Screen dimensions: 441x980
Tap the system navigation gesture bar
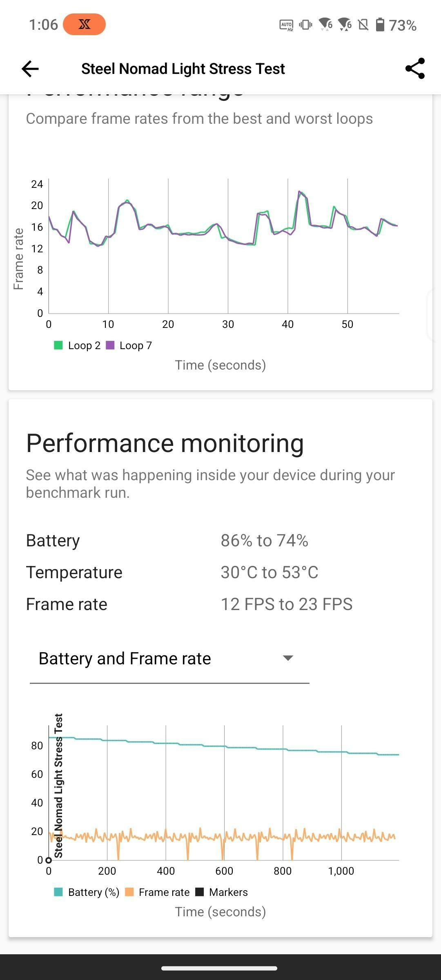coord(219,968)
